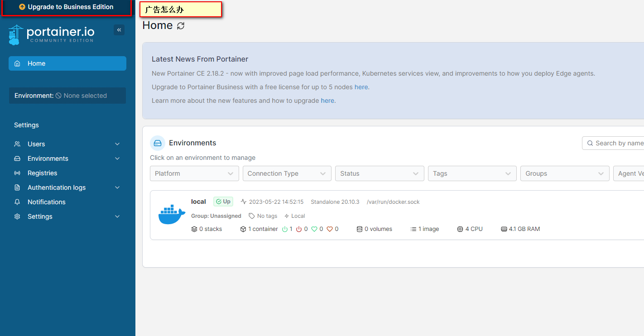
Task: Click the Portainer.io logo
Action: pyautogui.click(x=51, y=34)
